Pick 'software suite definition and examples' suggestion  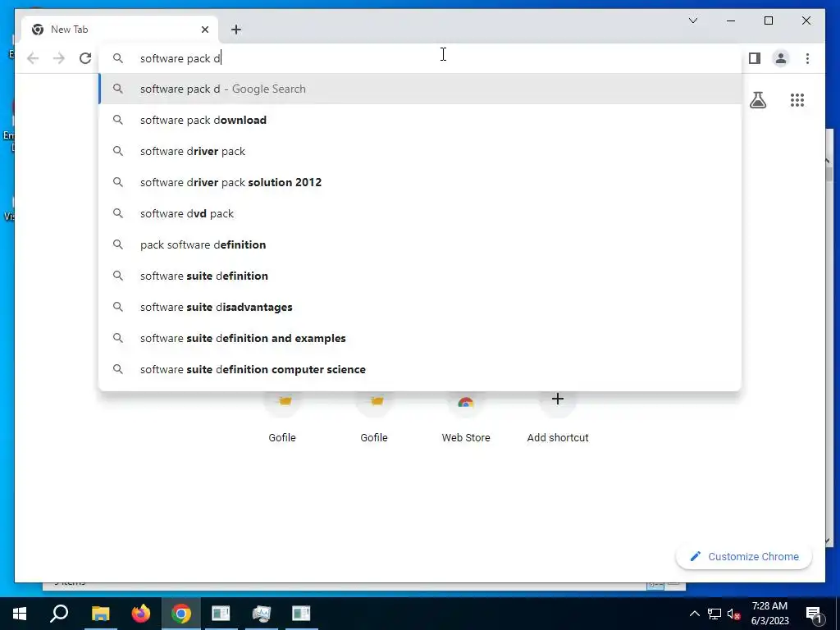pyautogui.click(x=420, y=338)
